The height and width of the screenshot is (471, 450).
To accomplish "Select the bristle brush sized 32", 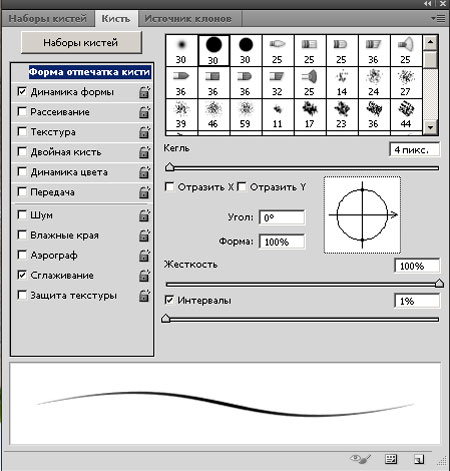I will [x=277, y=82].
